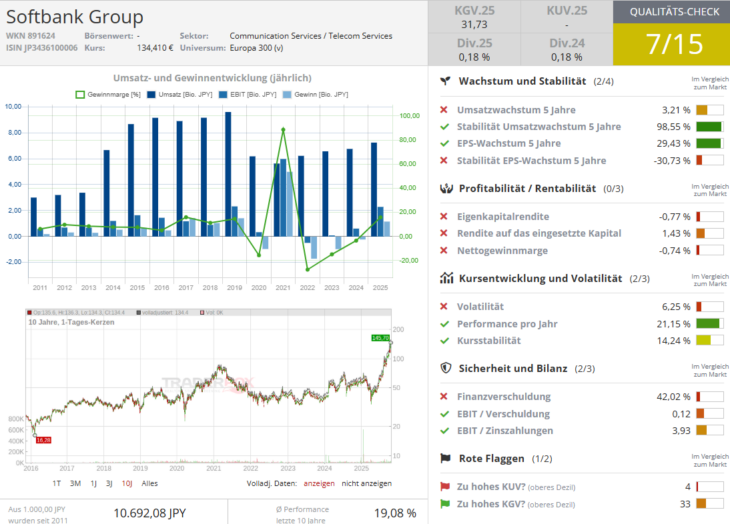Click the green bar for Stabilität Umsatzwachstum 5 Jahre
Image resolution: width=730 pixels, height=524 pixels.
coord(709,127)
